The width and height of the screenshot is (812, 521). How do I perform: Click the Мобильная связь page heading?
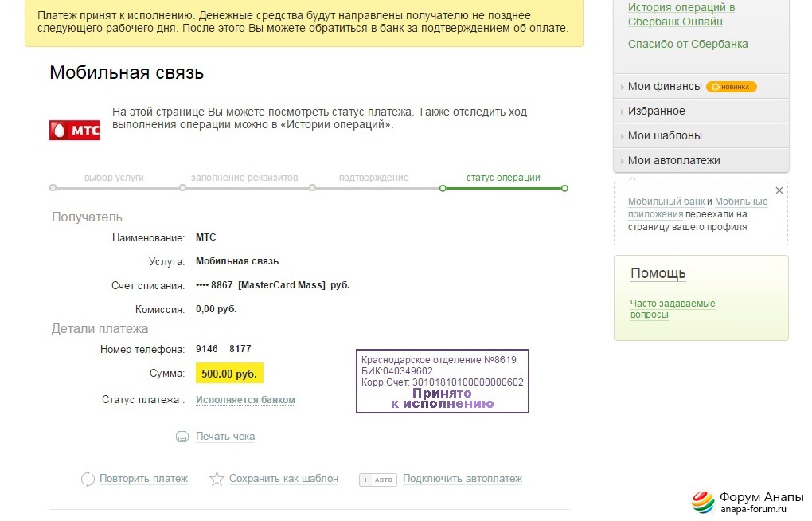tap(127, 72)
